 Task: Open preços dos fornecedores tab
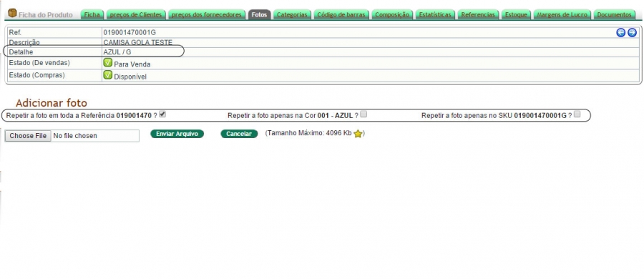click(207, 14)
